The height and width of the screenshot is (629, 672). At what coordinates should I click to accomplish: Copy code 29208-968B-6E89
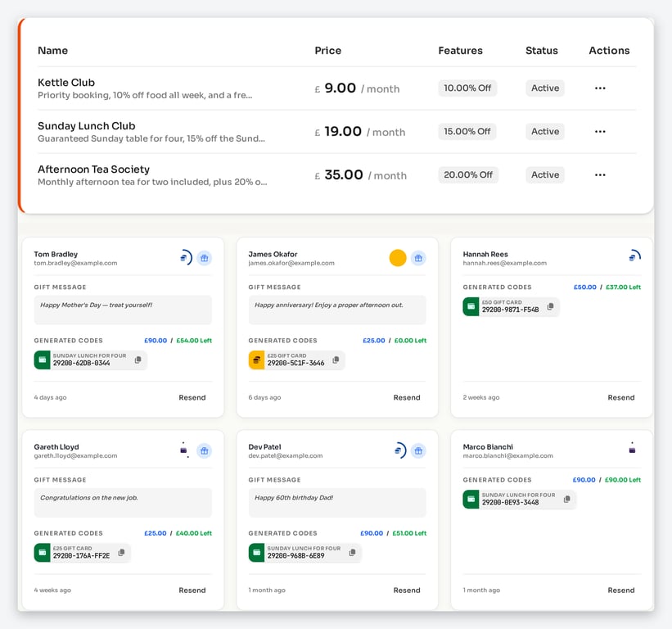(352, 552)
